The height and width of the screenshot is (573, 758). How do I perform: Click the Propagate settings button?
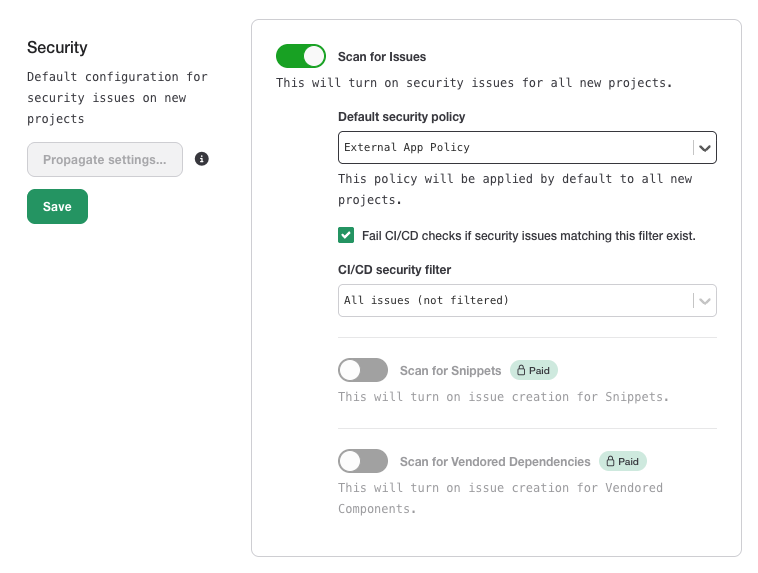[105, 160]
